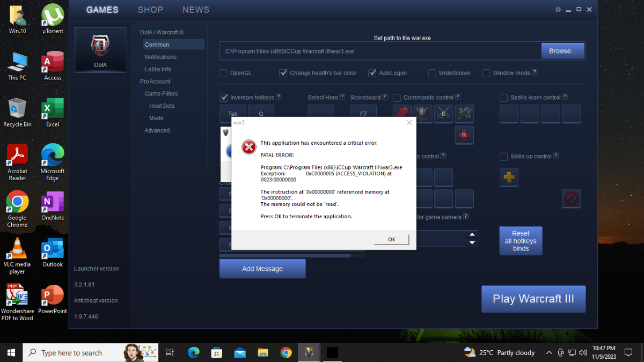Show hidden icons in the system tray
The image size is (644, 362).
tap(548, 352)
